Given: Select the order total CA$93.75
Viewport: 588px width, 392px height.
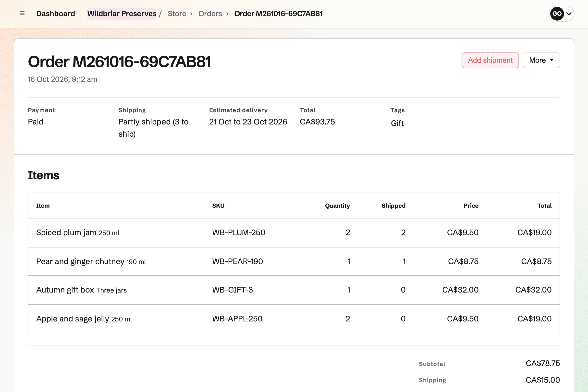Looking at the screenshot, I should [317, 122].
